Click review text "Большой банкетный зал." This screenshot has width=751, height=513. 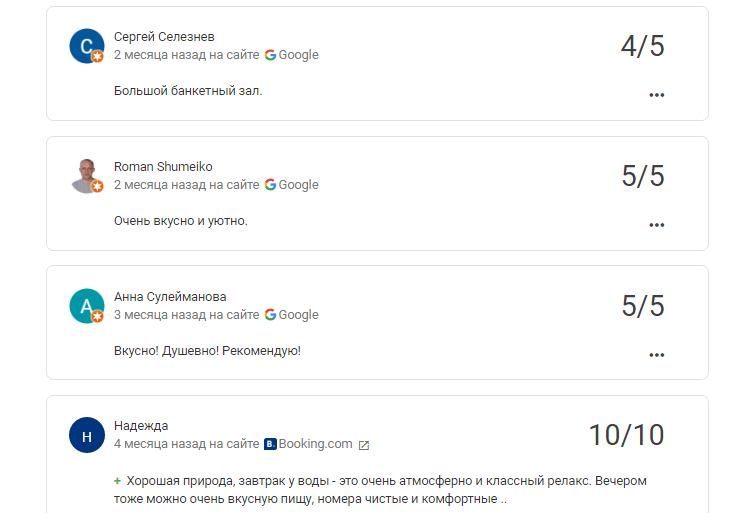point(188,91)
